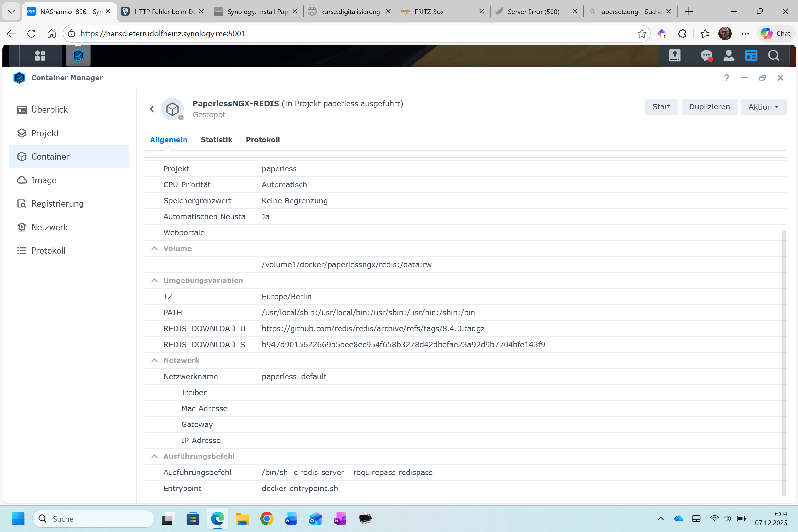Viewport: 798px width, 532px height.
Task: Open the DSM user options icon
Action: click(728, 55)
